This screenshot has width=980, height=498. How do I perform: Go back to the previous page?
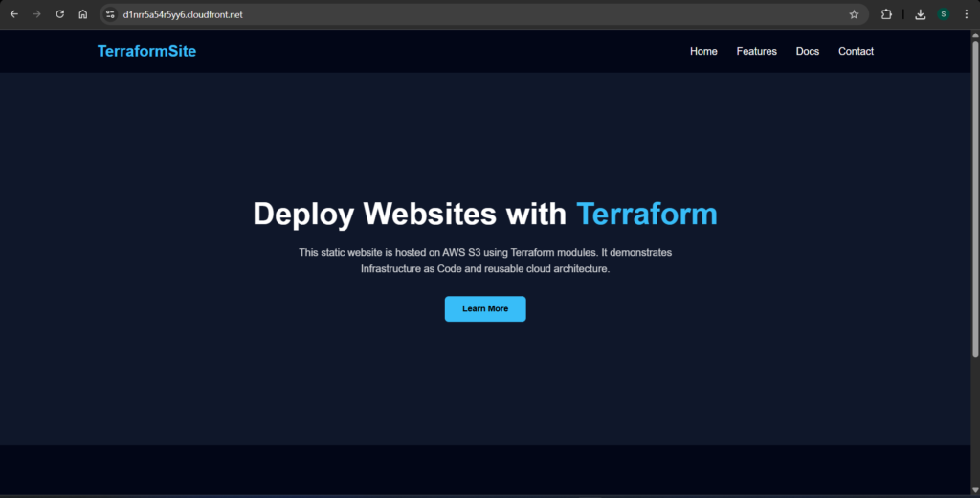[13, 14]
